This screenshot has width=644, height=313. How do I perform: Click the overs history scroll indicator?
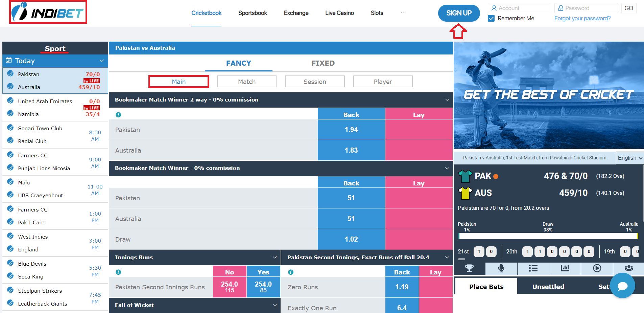coord(461,259)
